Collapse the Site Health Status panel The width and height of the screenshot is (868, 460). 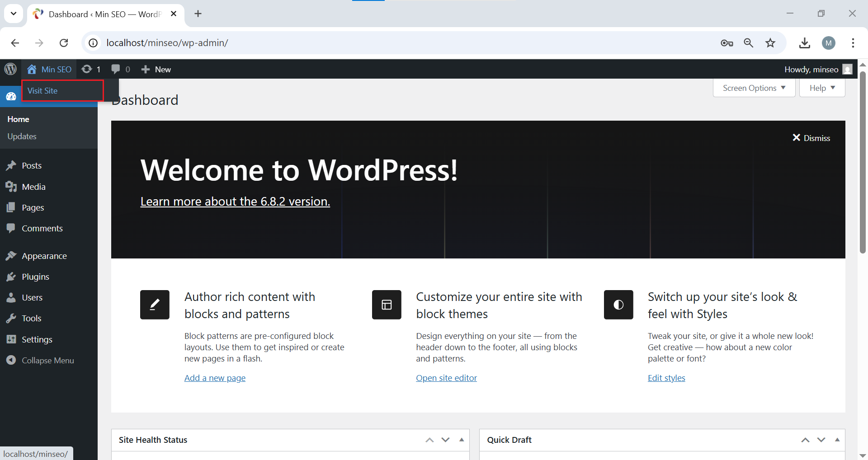462,440
